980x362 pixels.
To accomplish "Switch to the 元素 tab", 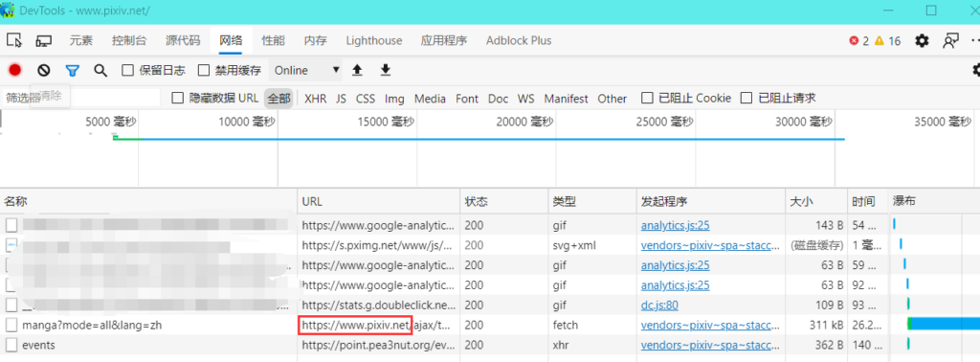I will coord(80,40).
